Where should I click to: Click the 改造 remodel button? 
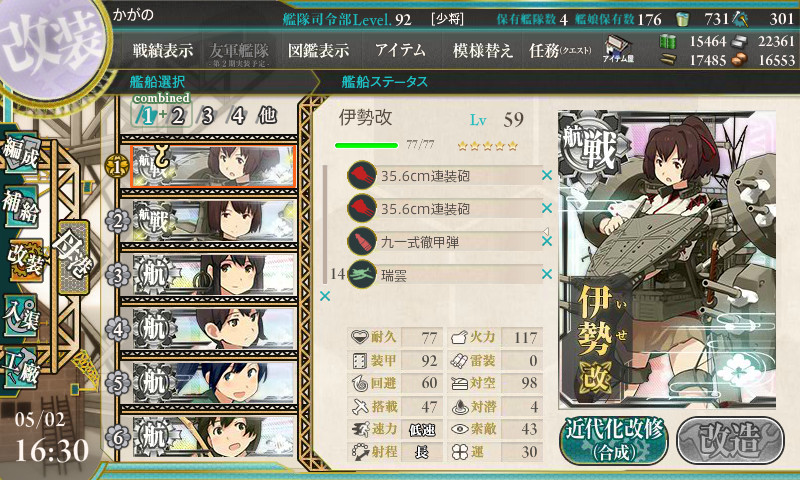[x=730, y=440]
